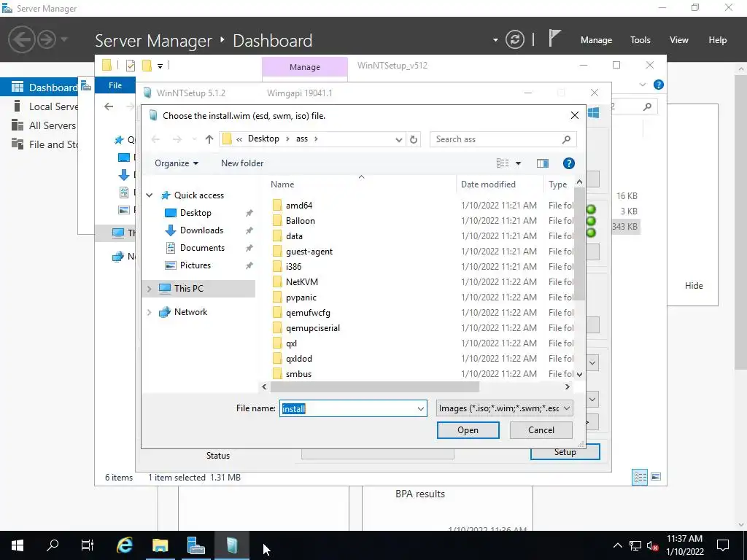The width and height of the screenshot is (747, 560).
Task: Open the Images file type filter dropdown
Action: [x=505, y=408]
